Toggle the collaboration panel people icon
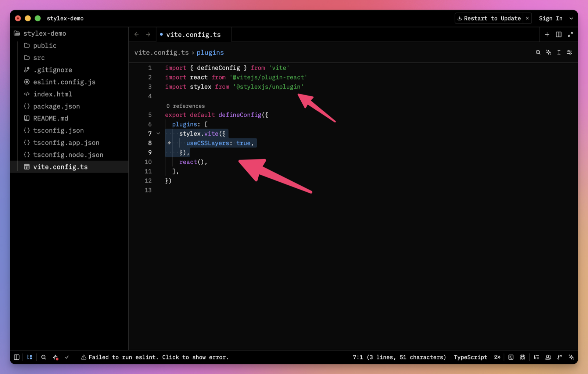 (548, 357)
